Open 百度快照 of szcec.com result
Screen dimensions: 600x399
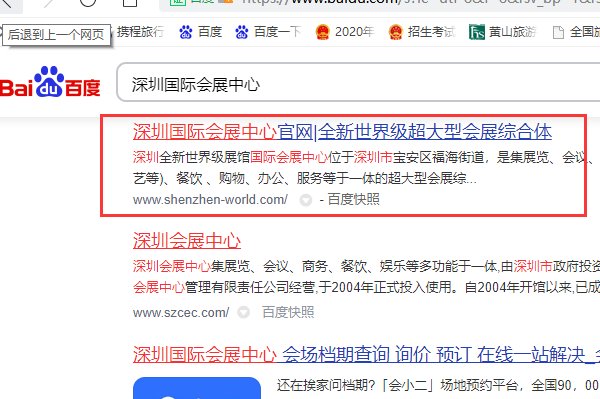tap(288, 312)
